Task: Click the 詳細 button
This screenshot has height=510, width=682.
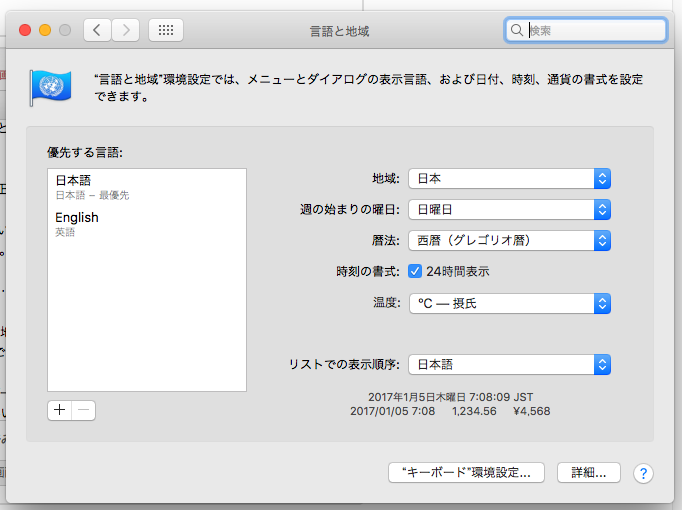Action: coord(589,472)
